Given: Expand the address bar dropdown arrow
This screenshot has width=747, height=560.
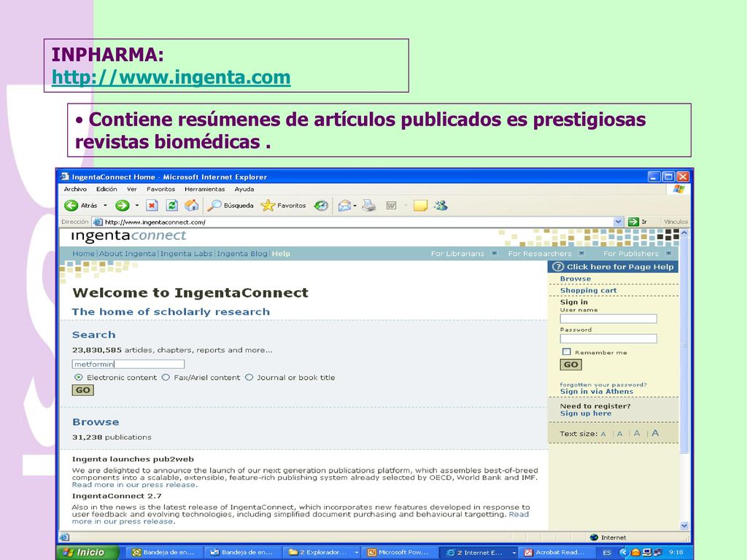Looking at the screenshot, I should (x=618, y=222).
